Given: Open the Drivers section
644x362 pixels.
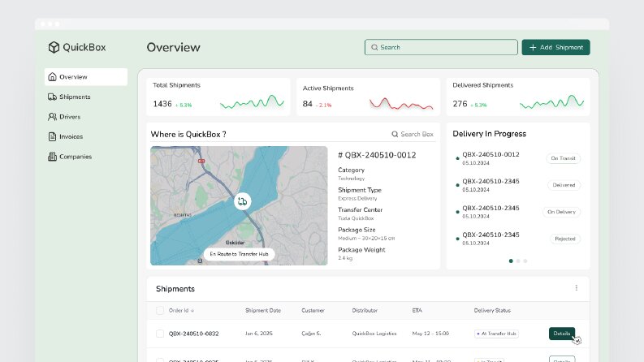Looking at the screenshot, I should pos(86,117).
